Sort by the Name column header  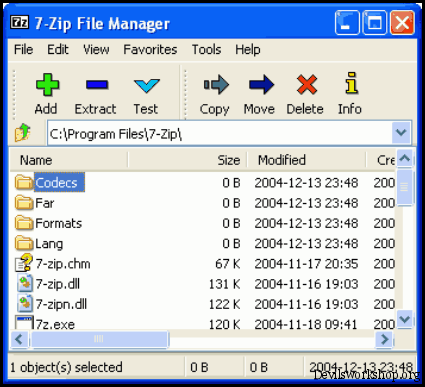click(68, 160)
